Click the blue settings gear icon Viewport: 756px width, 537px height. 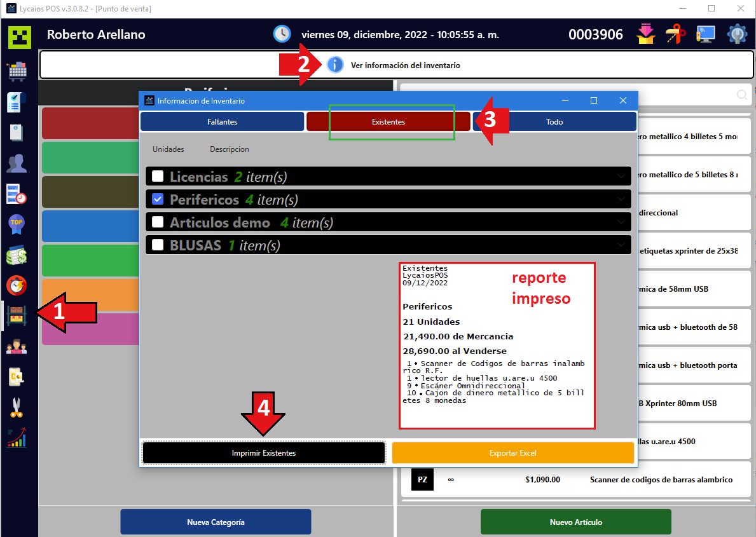click(x=737, y=34)
